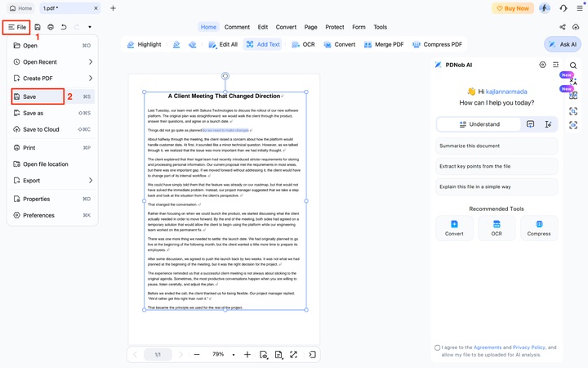The width and height of the screenshot is (588, 368).
Task: Click the save disk icon in top toolbar
Action: coord(38,27)
